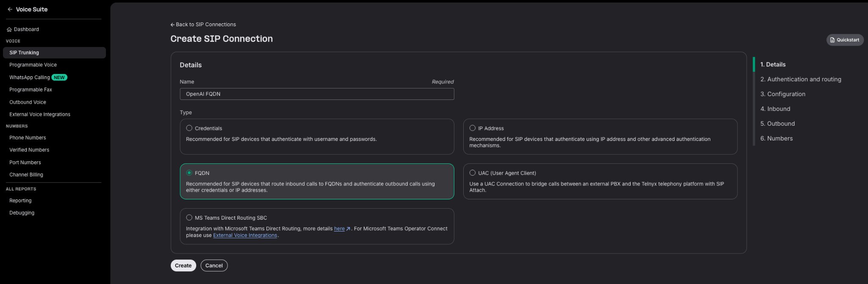Click the Create button

point(183,266)
